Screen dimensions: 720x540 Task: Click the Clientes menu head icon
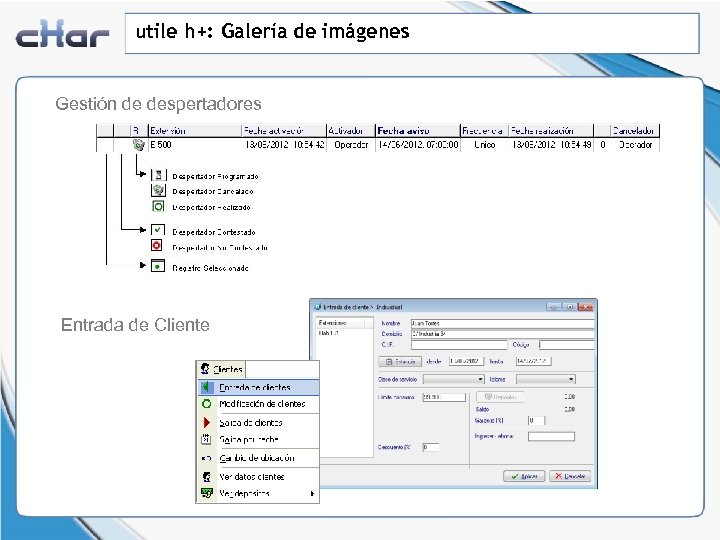tap(205, 368)
